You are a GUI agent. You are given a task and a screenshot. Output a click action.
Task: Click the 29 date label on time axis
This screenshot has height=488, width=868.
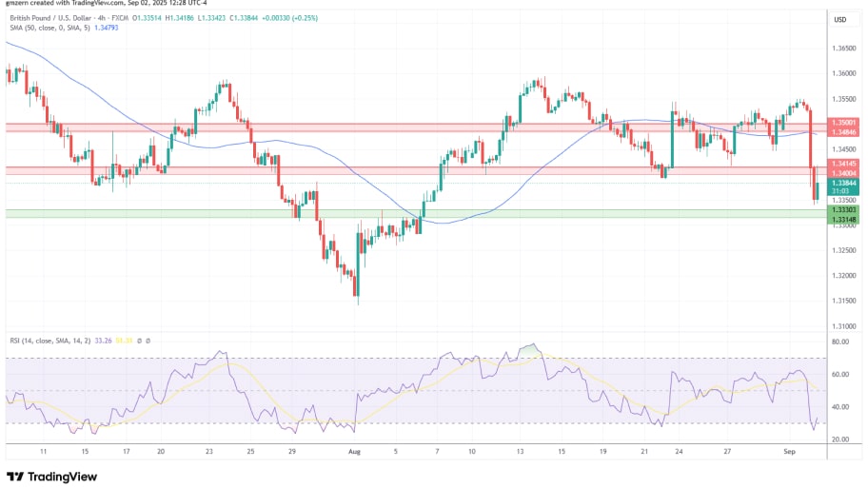pyautogui.click(x=292, y=452)
